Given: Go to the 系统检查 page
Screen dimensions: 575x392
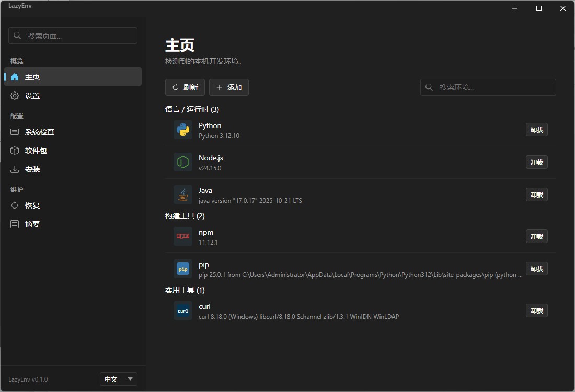Looking at the screenshot, I should 73,132.
